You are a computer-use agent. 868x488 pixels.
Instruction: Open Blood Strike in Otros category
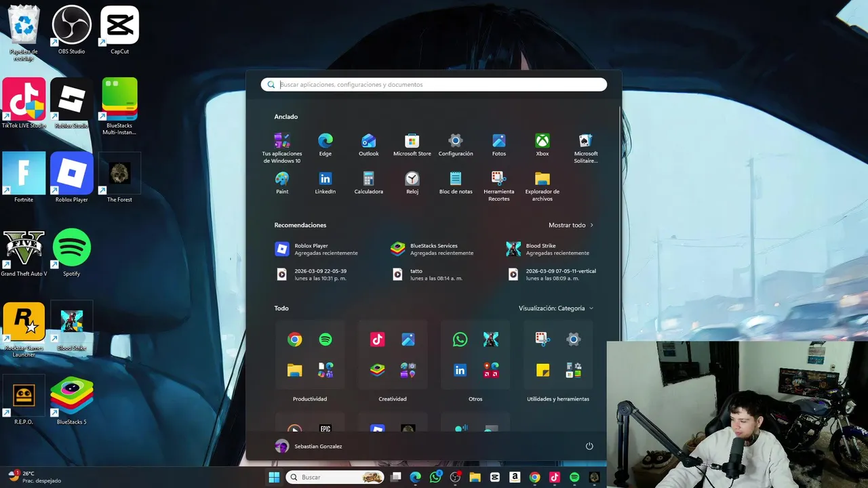pyautogui.click(x=491, y=340)
